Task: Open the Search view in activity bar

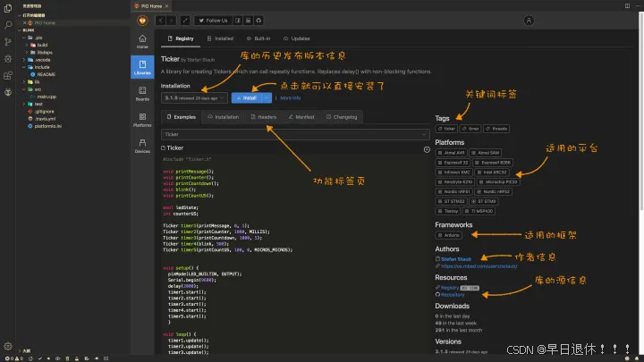Action: (8, 25)
